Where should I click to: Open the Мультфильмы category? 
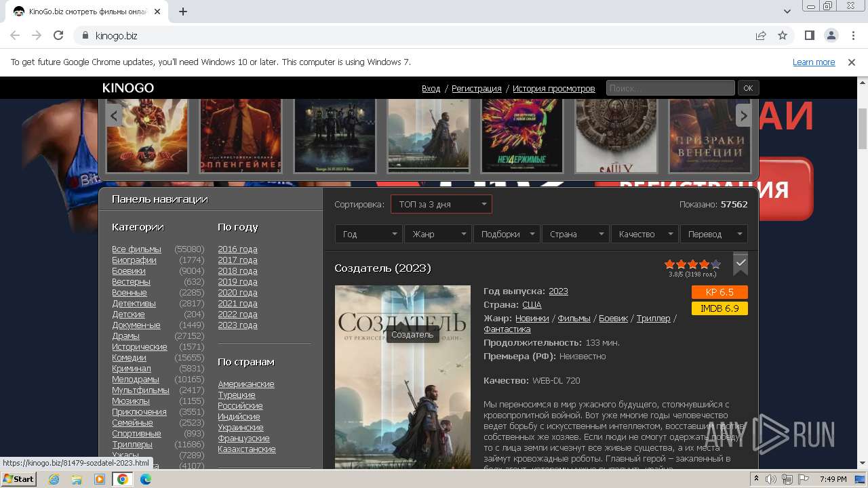(x=140, y=390)
